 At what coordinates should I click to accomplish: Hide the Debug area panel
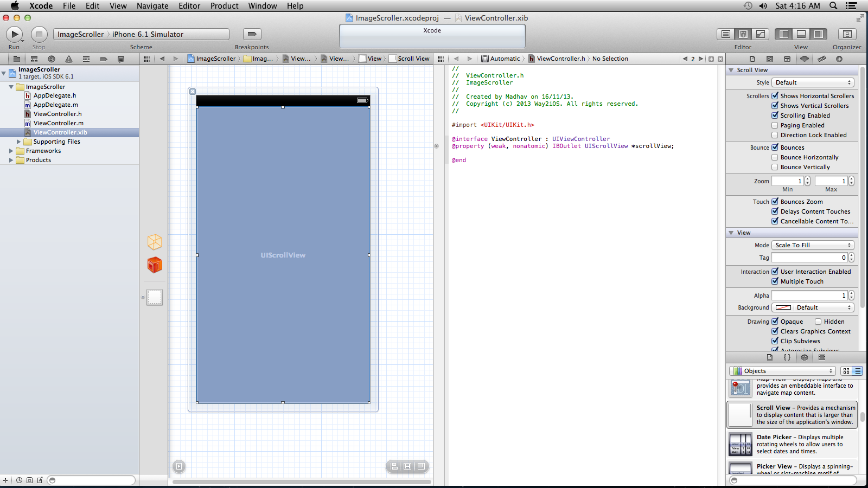pos(801,34)
